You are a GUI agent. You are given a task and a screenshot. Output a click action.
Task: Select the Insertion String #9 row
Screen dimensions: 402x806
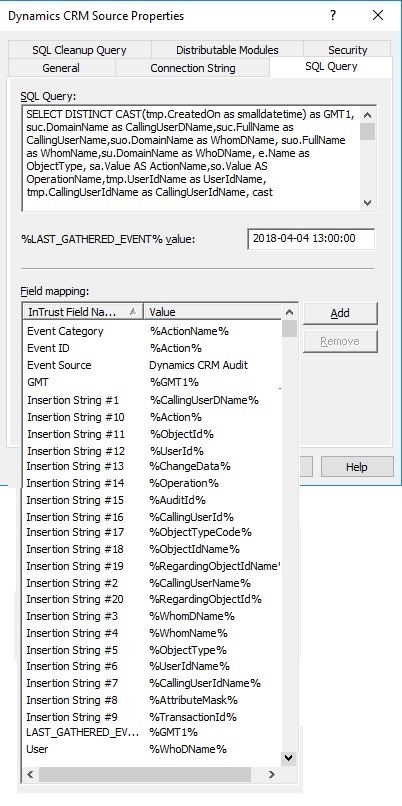(153, 717)
